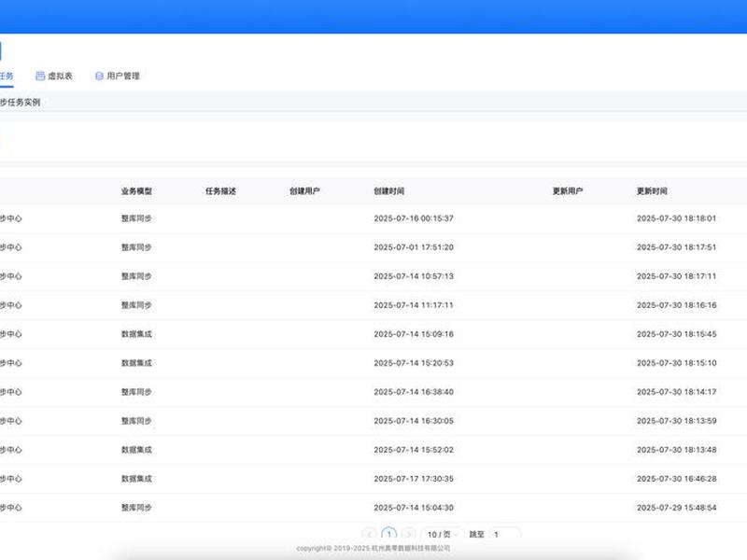Click created time 2025-07-17 17:30:35
747x560 pixels.
[x=414, y=479]
